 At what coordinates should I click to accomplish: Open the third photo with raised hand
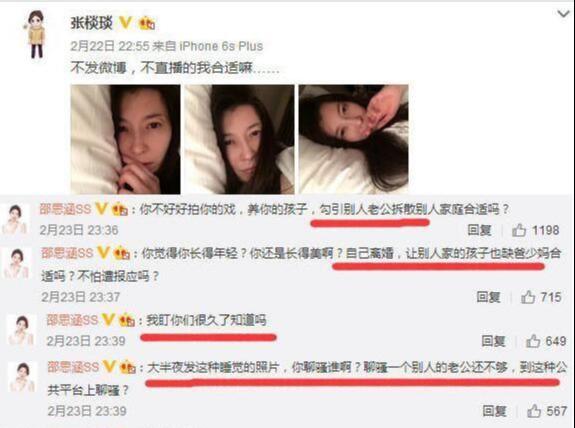click(354, 139)
